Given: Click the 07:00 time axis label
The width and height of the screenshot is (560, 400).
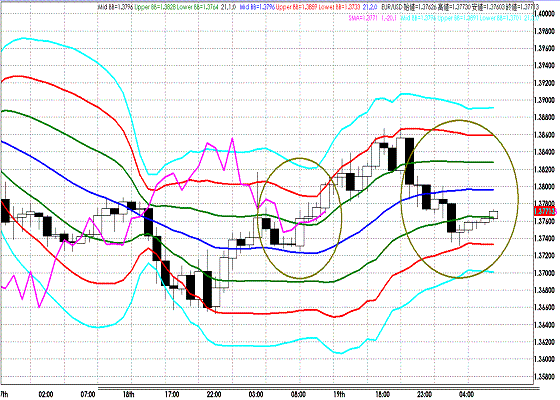Looking at the screenshot, I should [x=88, y=394].
